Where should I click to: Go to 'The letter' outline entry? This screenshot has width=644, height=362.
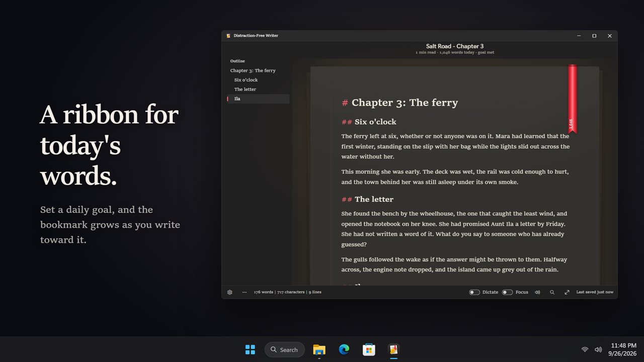pos(245,89)
